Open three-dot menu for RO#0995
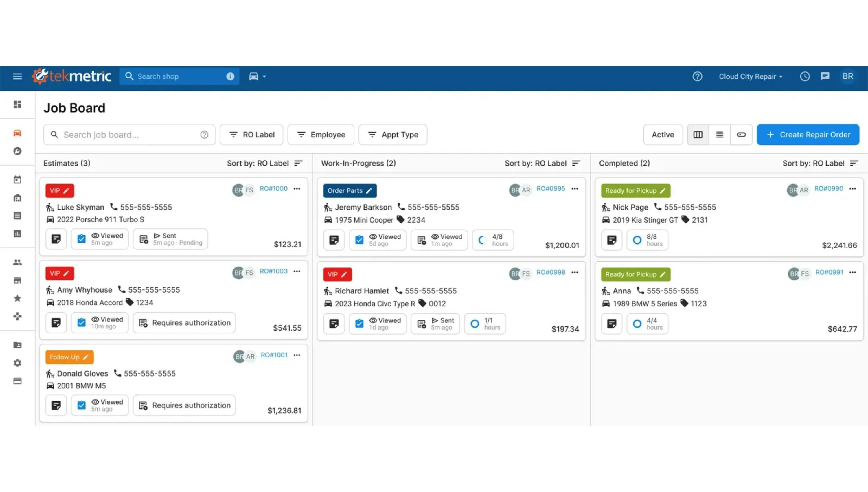The width and height of the screenshot is (868, 492). coord(575,189)
